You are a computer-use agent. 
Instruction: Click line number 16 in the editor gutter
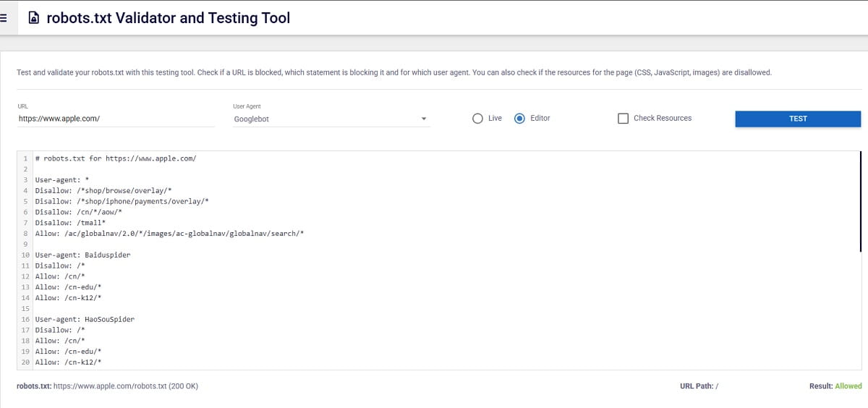(25, 319)
